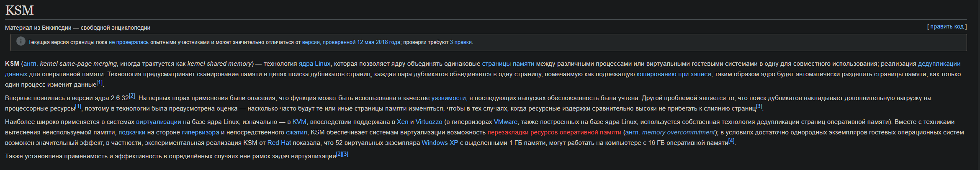This screenshot has width=980, height=170.
Task: Open the «копированию при записи» link
Action: (x=674, y=74)
